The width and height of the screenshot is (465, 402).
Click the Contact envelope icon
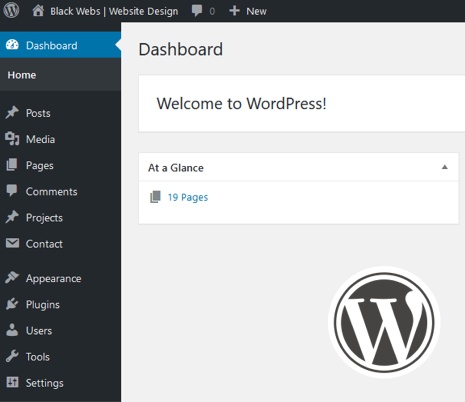(x=12, y=243)
